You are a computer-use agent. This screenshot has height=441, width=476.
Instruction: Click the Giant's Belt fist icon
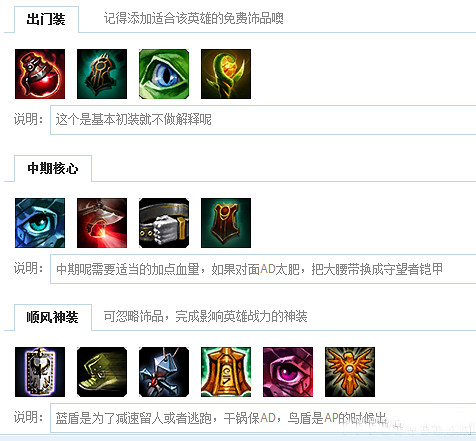(x=164, y=223)
